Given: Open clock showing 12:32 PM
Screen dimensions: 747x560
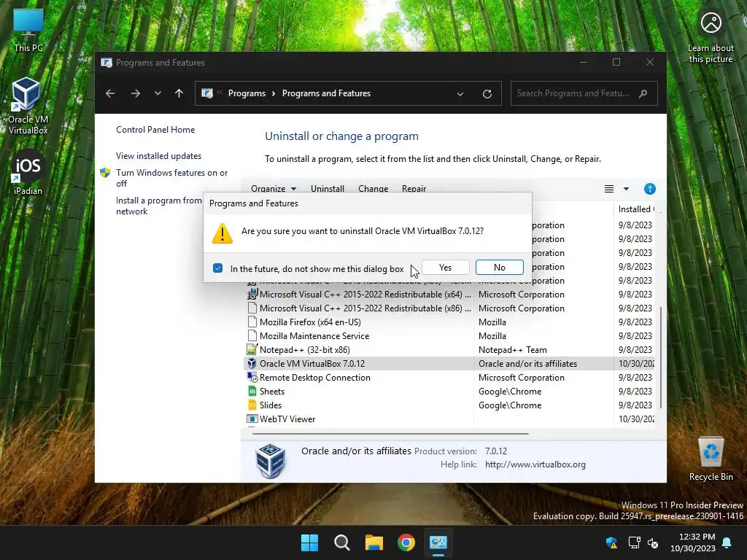Looking at the screenshot, I should [693, 542].
